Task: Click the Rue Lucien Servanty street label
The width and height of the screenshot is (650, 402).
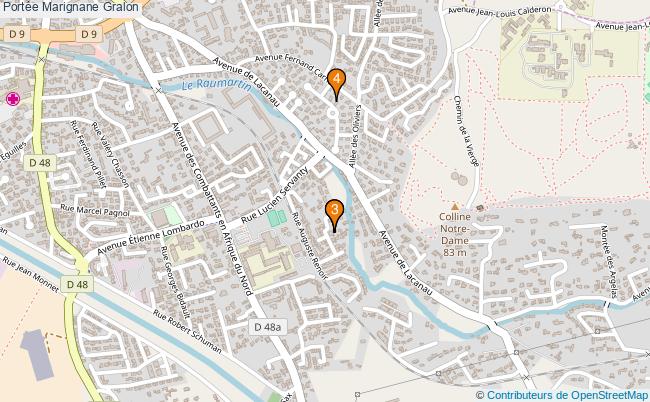Action: point(276,195)
